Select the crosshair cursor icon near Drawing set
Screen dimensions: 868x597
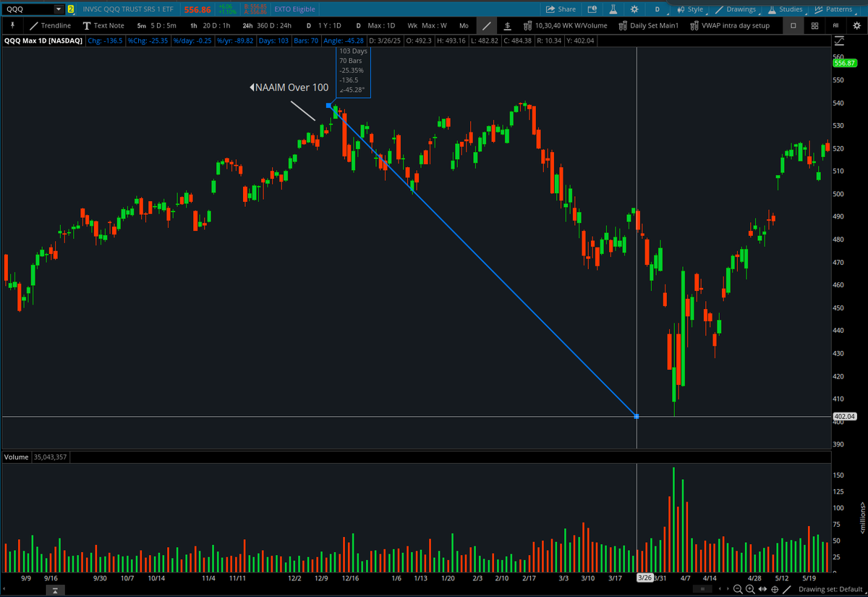tap(773, 588)
